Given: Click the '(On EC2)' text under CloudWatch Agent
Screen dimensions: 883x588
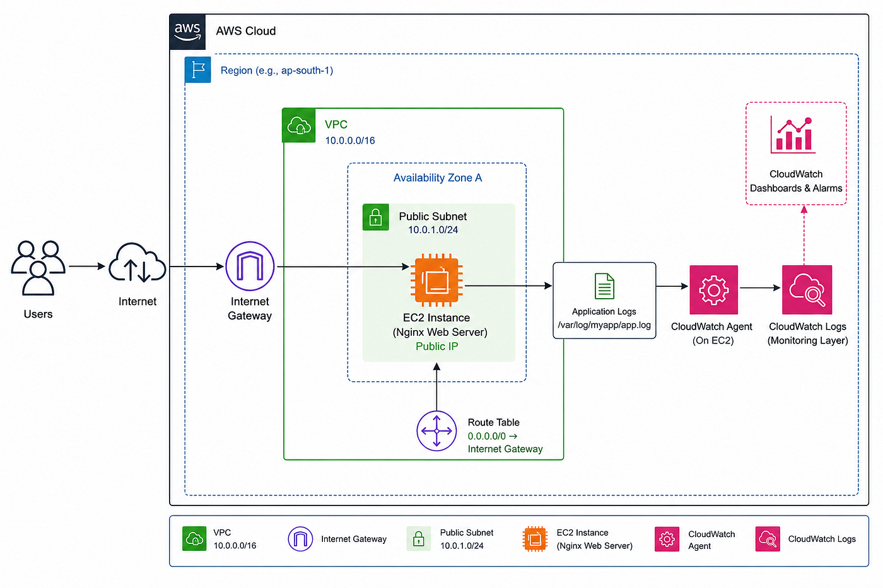Looking at the screenshot, I should (713, 340).
